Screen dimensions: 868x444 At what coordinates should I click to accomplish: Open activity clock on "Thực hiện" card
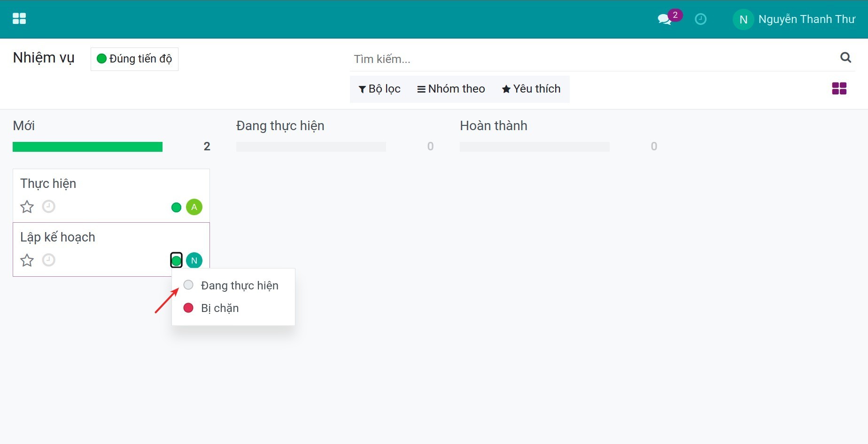coord(49,207)
